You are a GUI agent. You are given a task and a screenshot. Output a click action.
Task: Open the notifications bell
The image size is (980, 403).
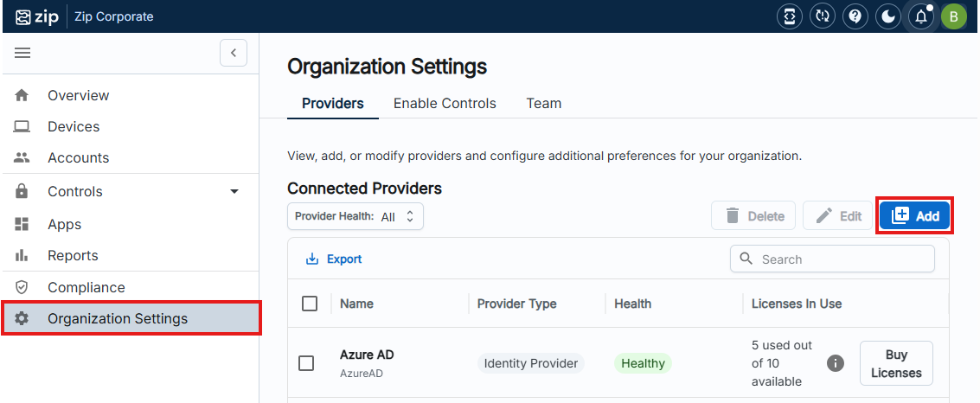[x=921, y=16]
